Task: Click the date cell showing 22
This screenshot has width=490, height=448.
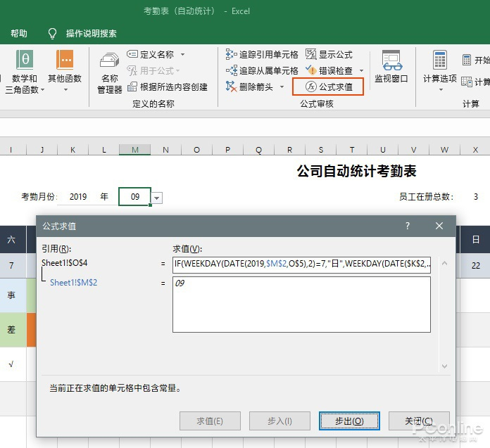Action: [475, 265]
